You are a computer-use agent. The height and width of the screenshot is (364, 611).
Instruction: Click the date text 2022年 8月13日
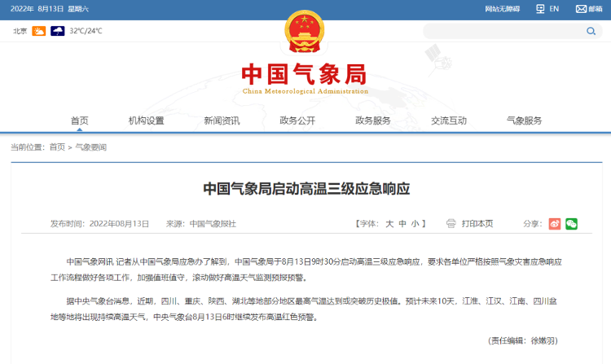click(37, 9)
